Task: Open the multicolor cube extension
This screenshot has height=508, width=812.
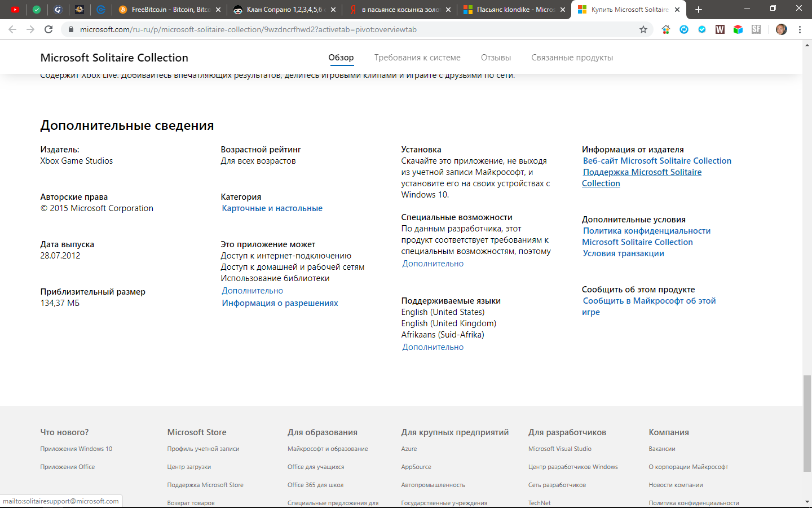Action: coord(738,29)
